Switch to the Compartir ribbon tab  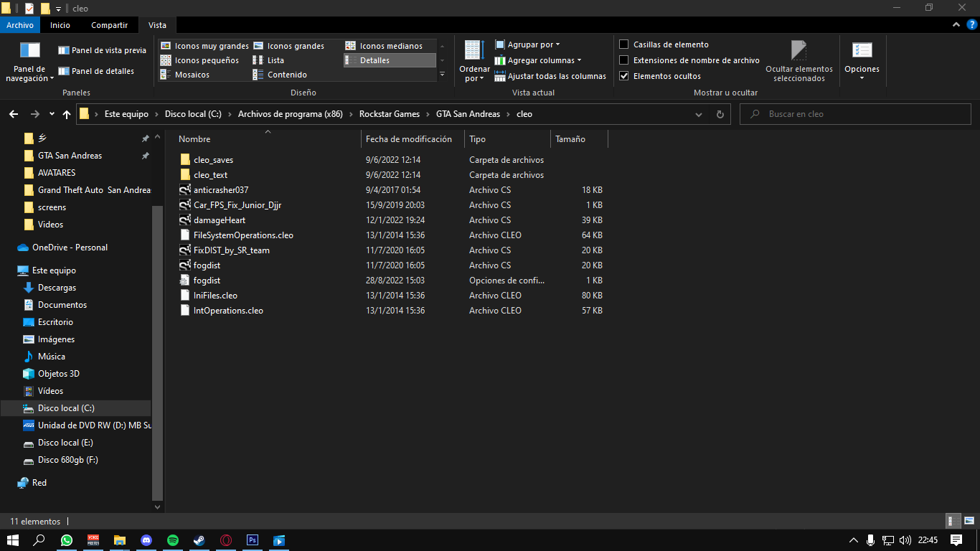pyautogui.click(x=109, y=25)
